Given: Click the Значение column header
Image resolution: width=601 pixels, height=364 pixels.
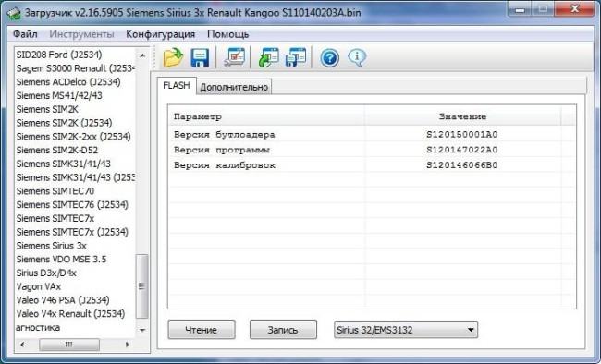Looking at the screenshot, I should point(462,116).
